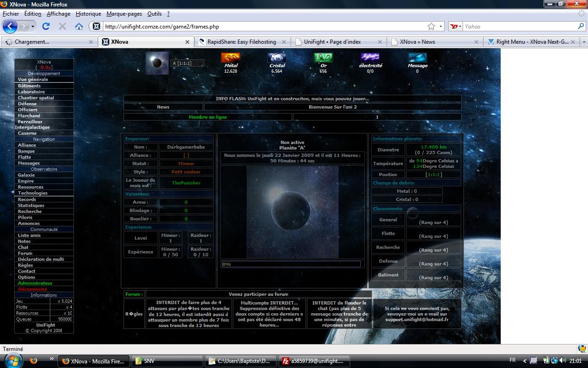The width and height of the screenshot is (588, 368).
Task: Click the Yahoo search input field
Action: coord(519,26)
